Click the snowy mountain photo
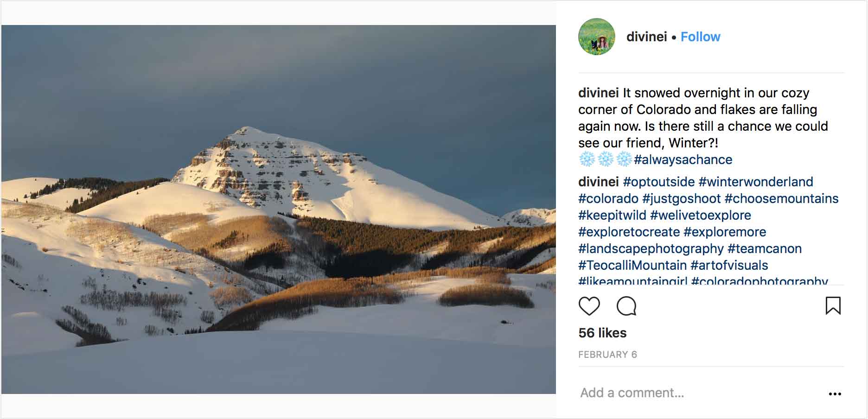The image size is (868, 419). coord(278,209)
